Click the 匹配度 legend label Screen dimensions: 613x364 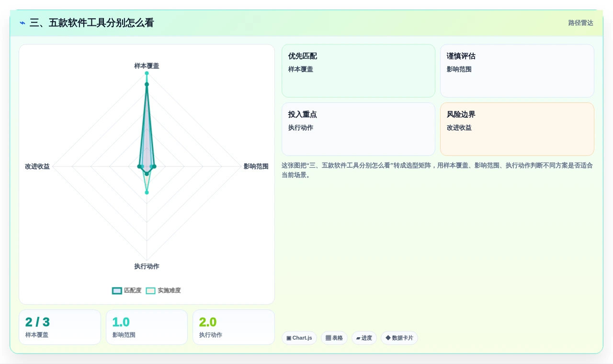pyautogui.click(x=133, y=290)
